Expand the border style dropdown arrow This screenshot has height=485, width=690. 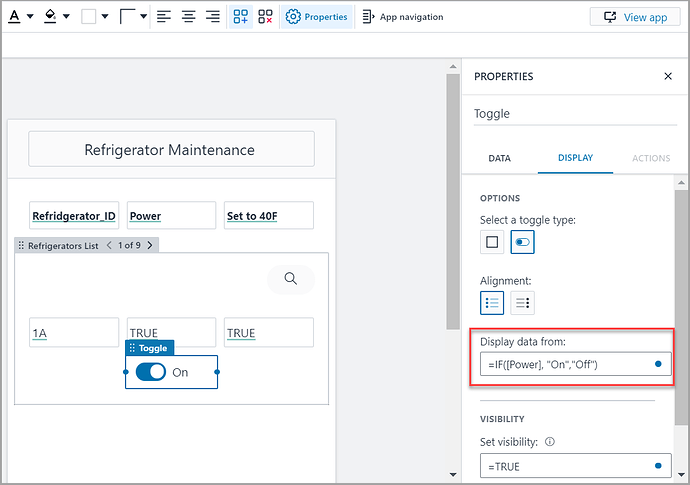pyautogui.click(x=143, y=17)
